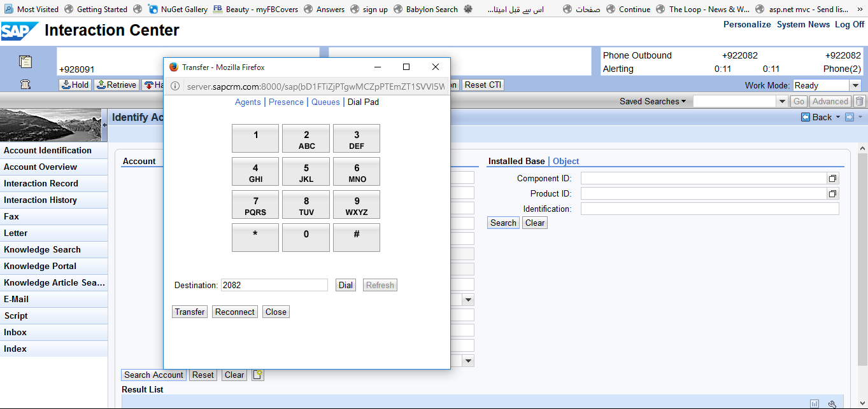868x409 pixels.
Task: Click the Destination number input field
Action: click(x=274, y=286)
